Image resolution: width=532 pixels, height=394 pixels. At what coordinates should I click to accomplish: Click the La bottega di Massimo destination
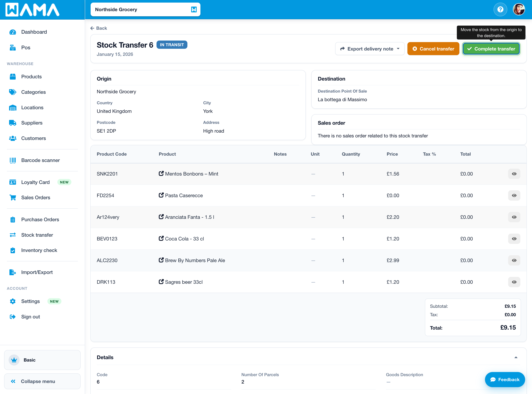(x=342, y=99)
